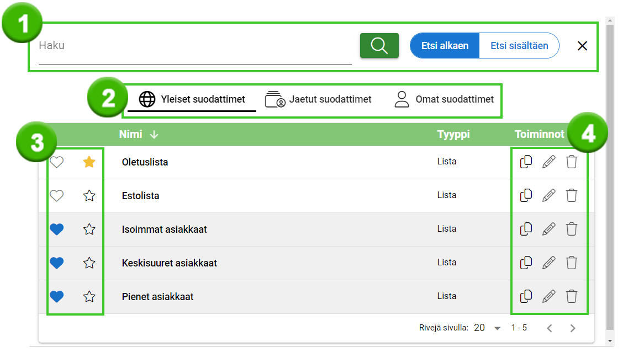The height and width of the screenshot is (363, 644).
Task: Go to next page of results
Action: point(573,328)
